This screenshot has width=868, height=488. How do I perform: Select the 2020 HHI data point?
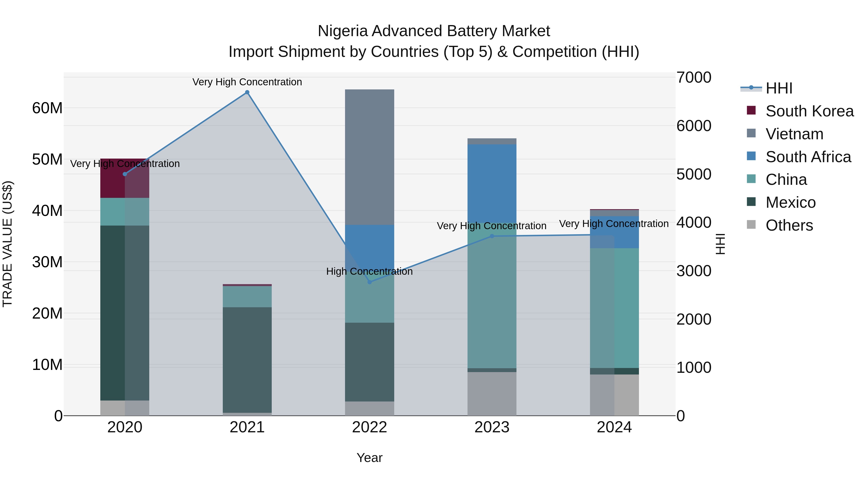125,174
